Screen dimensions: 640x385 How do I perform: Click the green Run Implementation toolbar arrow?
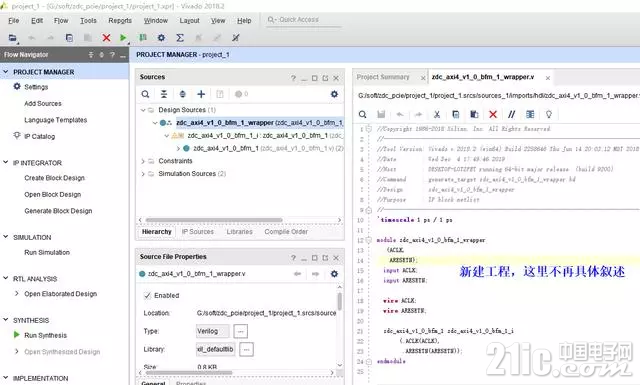point(123,38)
